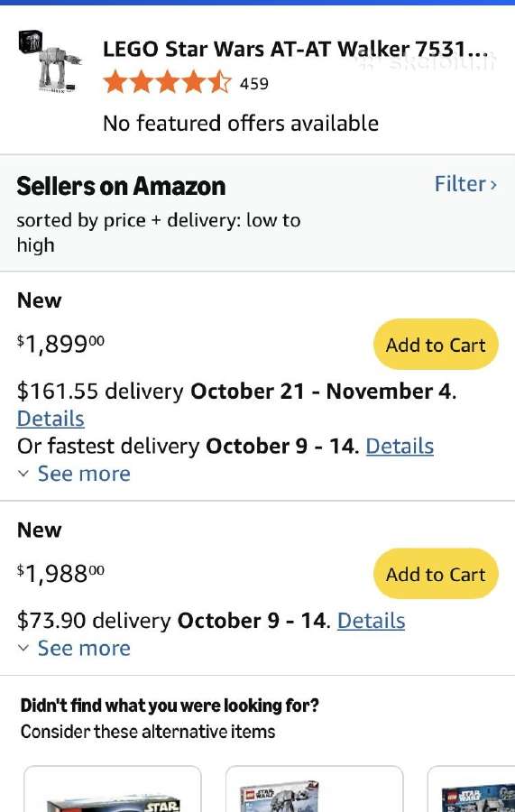Open the LEGO Star Wars AT-AT Walker title
This screenshot has width=515, height=812.
[x=296, y=50]
